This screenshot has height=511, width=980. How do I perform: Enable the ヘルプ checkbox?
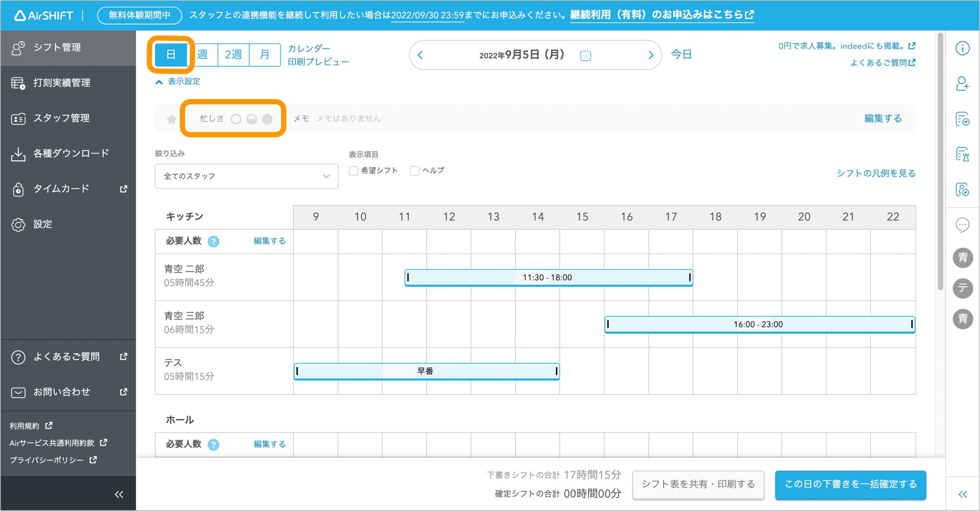[x=414, y=170]
